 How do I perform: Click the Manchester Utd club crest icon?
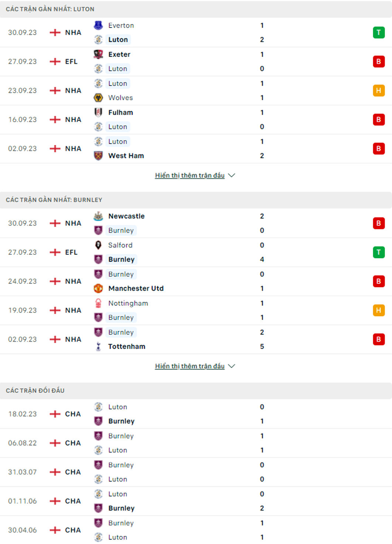coord(98,288)
